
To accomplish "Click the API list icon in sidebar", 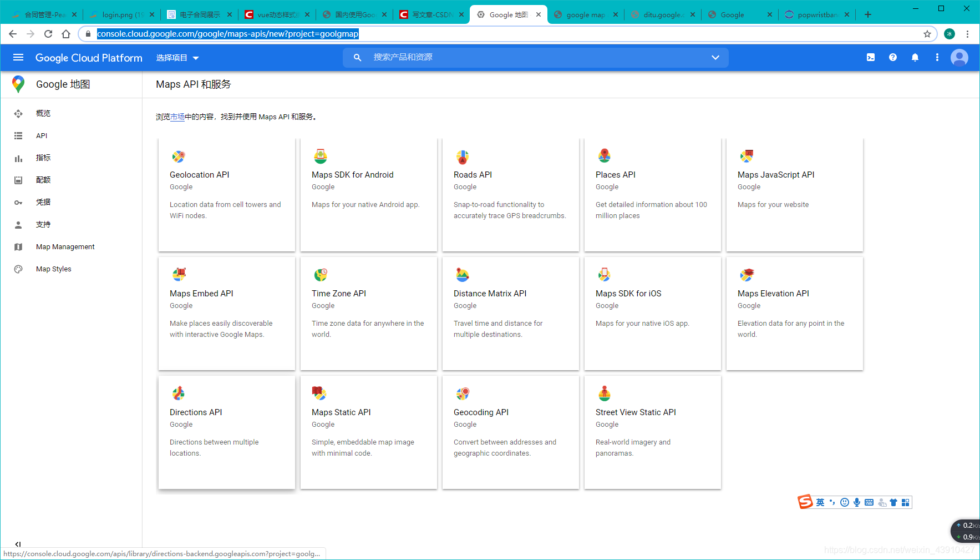I will pos(18,135).
